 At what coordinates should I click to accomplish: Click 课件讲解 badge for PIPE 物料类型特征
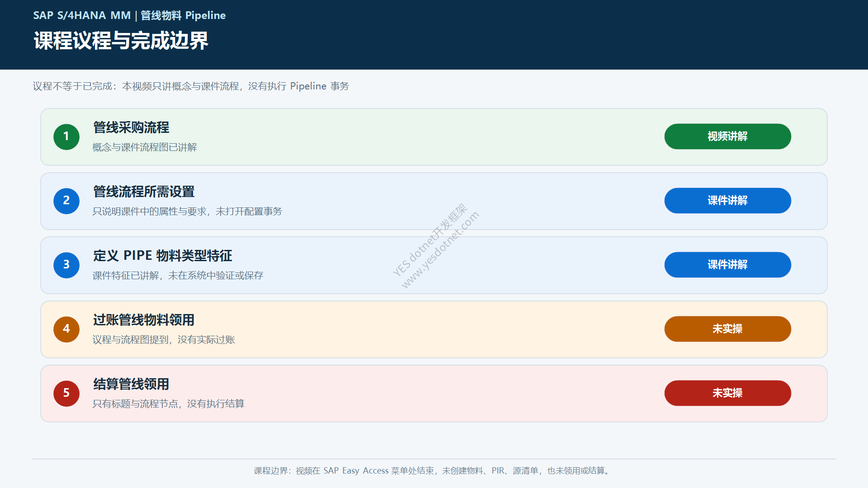(727, 265)
